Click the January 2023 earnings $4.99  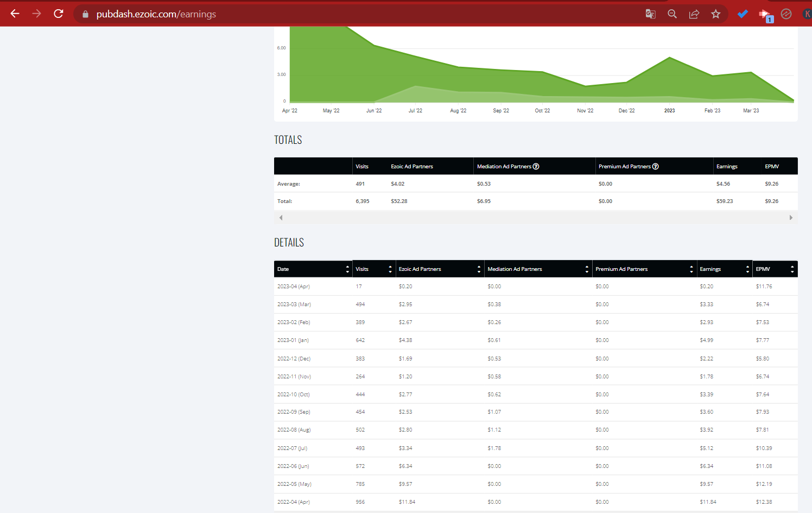pos(706,340)
